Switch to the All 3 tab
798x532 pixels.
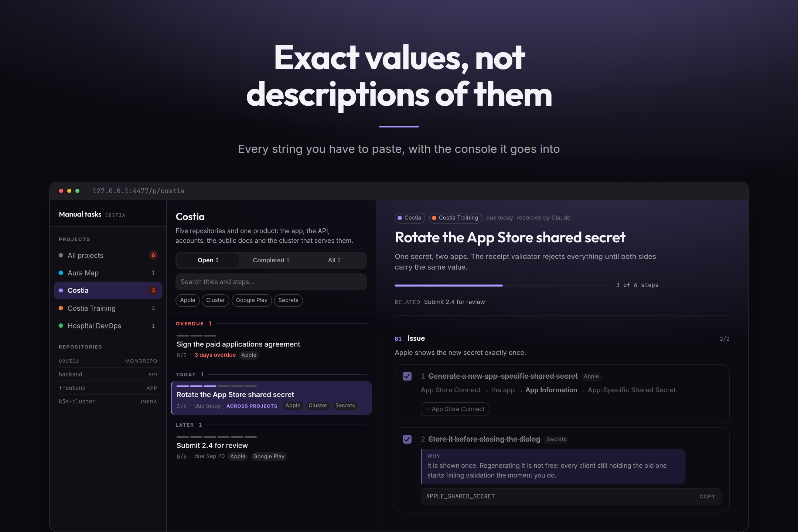[x=334, y=260]
